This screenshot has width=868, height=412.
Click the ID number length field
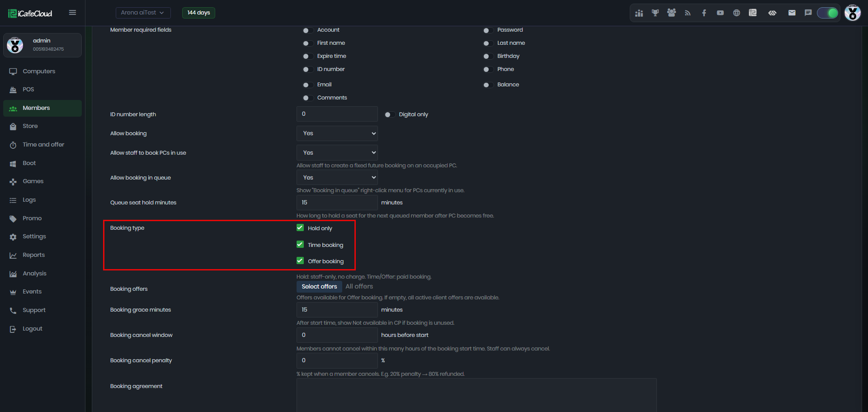coord(337,114)
